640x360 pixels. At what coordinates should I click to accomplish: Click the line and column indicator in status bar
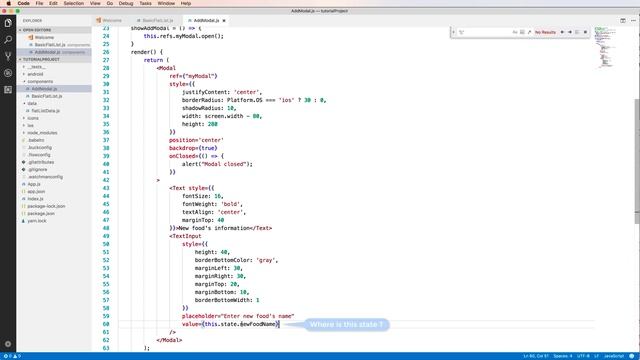tap(536, 356)
